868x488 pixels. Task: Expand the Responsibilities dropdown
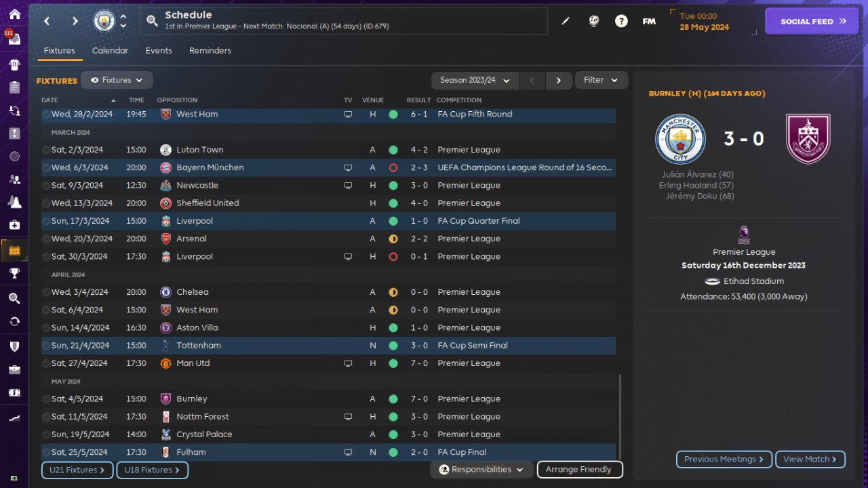click(x=481, y=470)
